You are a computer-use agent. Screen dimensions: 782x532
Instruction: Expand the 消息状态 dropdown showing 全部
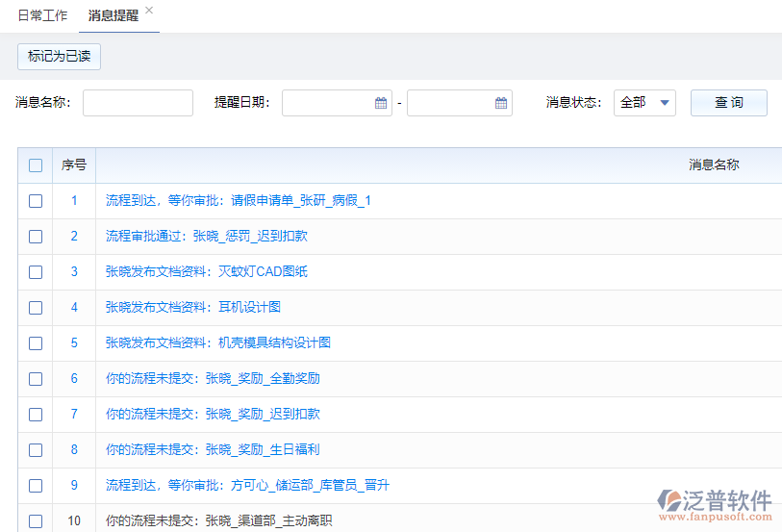point(644,103)
